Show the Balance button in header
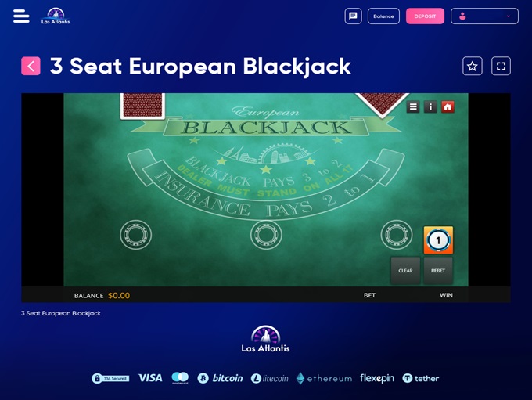This screenshot has height=400, width=532. pyautogui.click(x=383, y=16)
